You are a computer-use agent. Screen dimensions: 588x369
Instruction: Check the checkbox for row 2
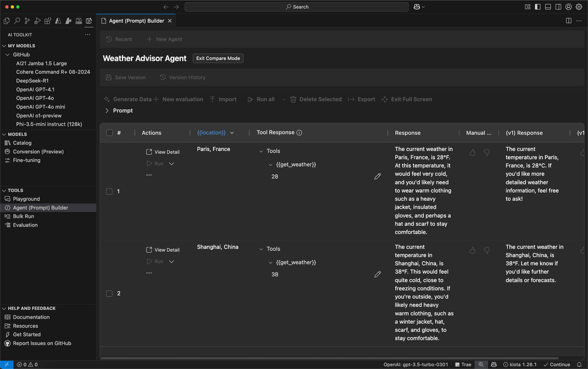coord(109,293)
